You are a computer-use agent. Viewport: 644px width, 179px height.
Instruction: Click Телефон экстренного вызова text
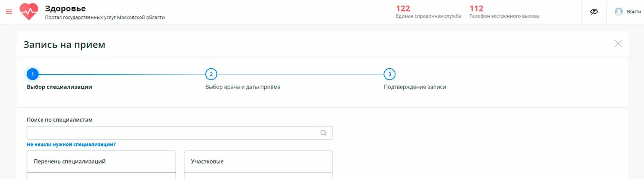click(x=504, y=16)
